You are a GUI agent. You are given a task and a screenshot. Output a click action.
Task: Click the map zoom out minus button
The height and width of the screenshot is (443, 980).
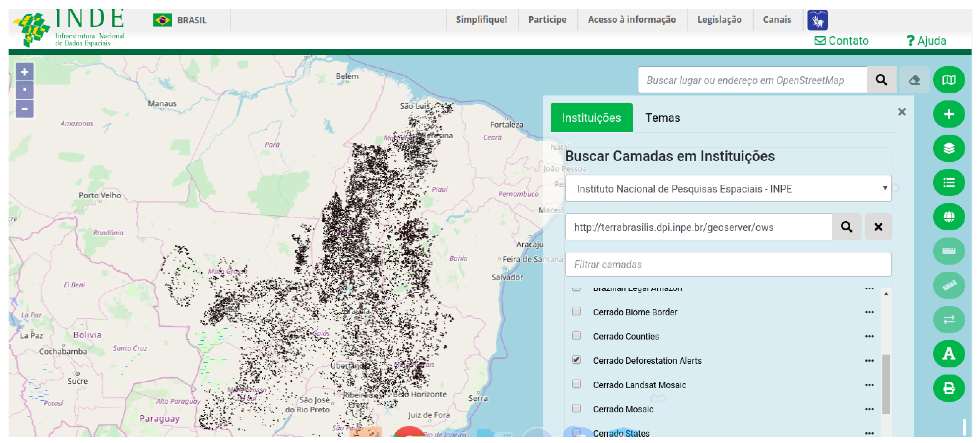coord(24,109)
